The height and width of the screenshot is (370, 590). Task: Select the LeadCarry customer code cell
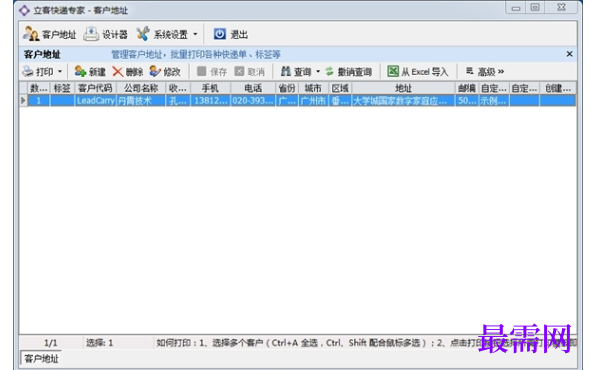95,100
